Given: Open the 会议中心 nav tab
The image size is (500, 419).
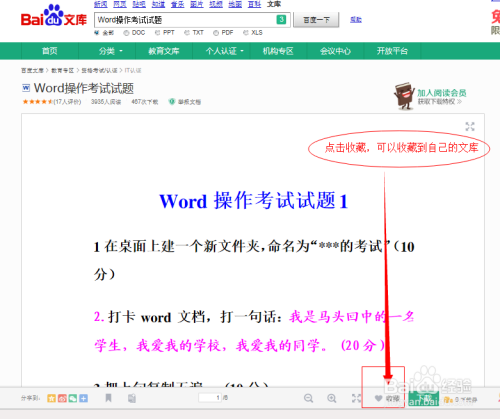Looking at the screenshot, I should 335,51.
